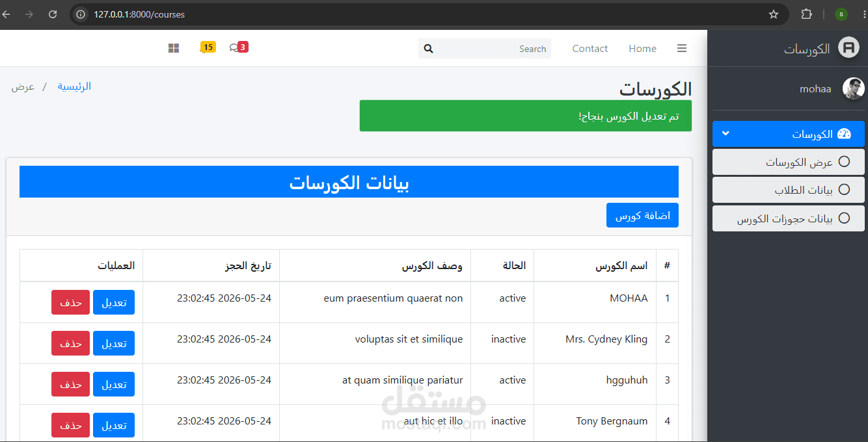Screen dimensions: 868x442
Task: Click the mohaa user avatar
Action: [854, 88]
